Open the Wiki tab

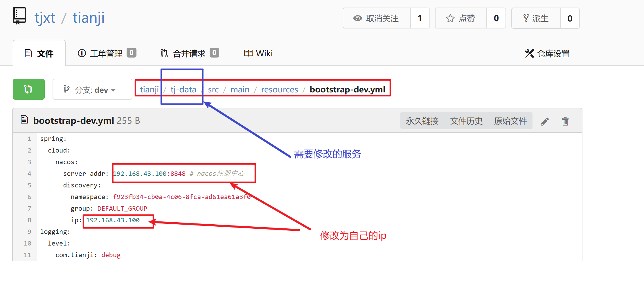tap(258, 53)
